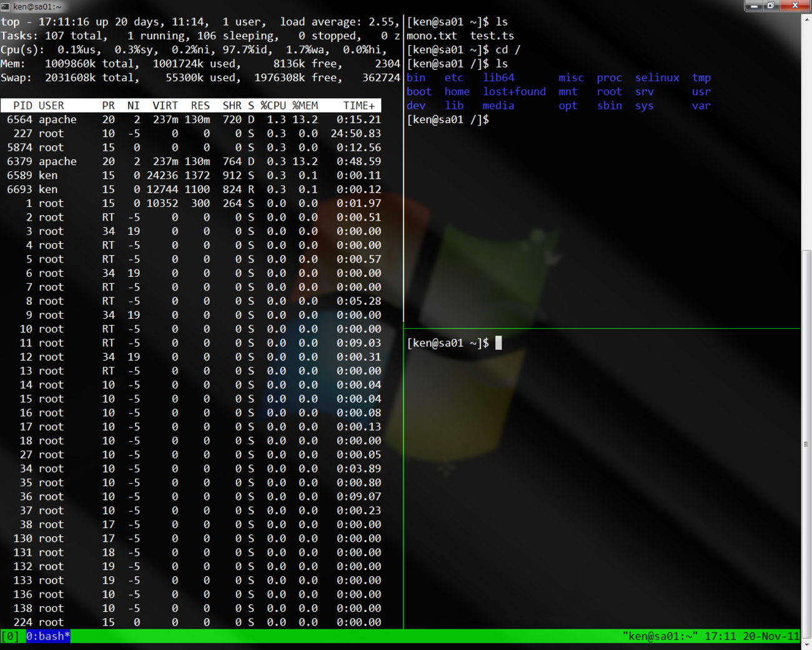Click the 24:50.83 time value
Viewport: 812px width, 650px height.
(356, 134)
